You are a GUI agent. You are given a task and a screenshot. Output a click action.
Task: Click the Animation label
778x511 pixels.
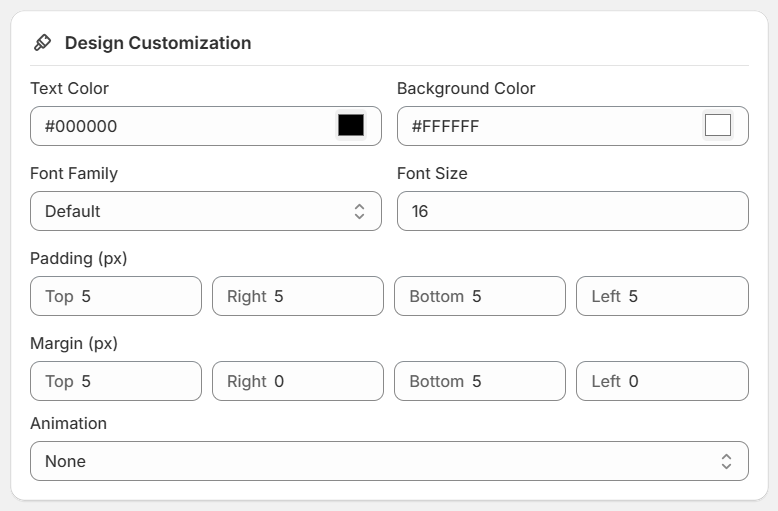click(x=68, y=423)
